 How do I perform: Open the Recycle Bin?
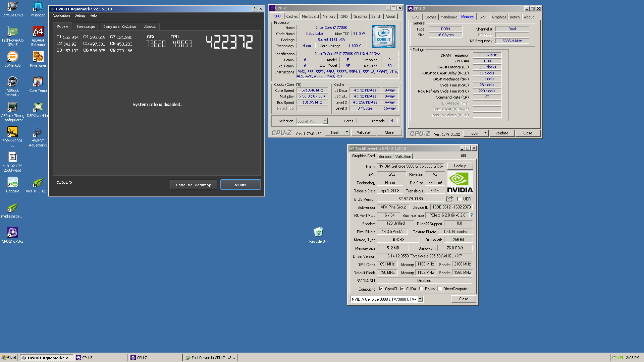(x=318, y=235)
